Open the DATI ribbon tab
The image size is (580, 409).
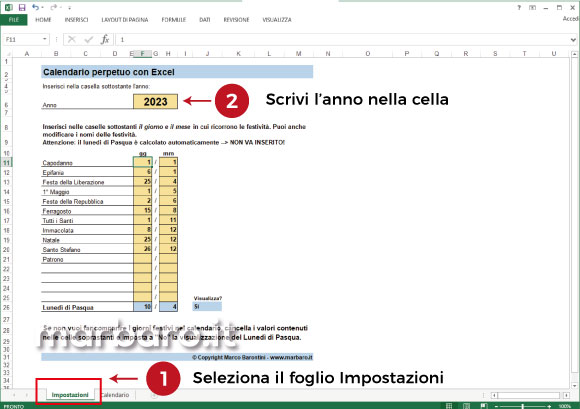[x=205, y=20]
